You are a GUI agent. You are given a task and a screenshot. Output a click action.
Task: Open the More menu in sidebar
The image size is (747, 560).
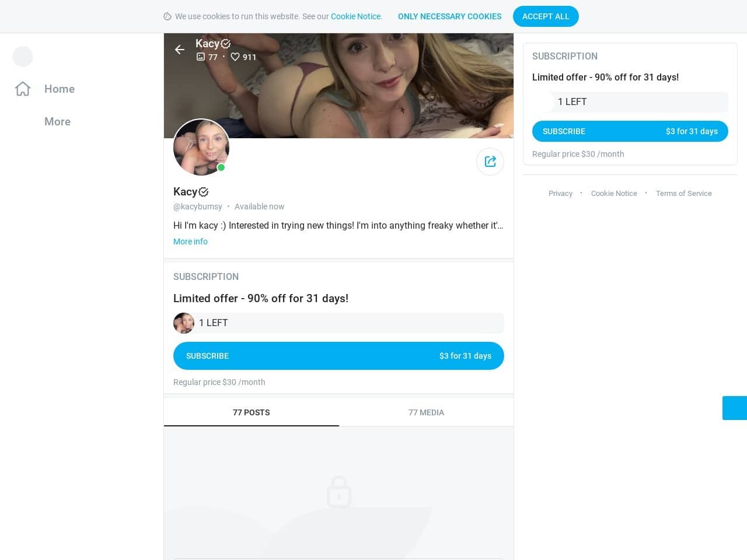click(x=57, y=121)
